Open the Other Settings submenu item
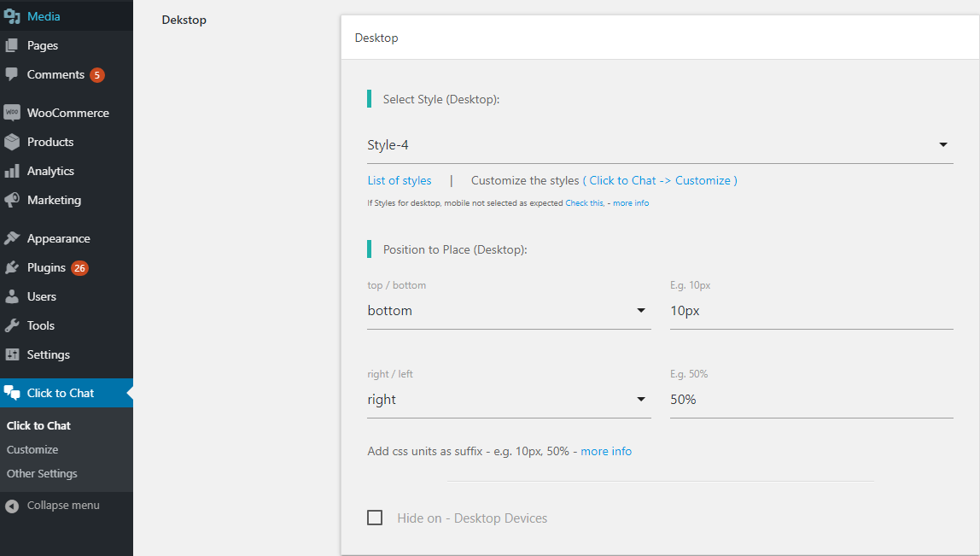The image size is (980, 556). click(x=42, y=473)
